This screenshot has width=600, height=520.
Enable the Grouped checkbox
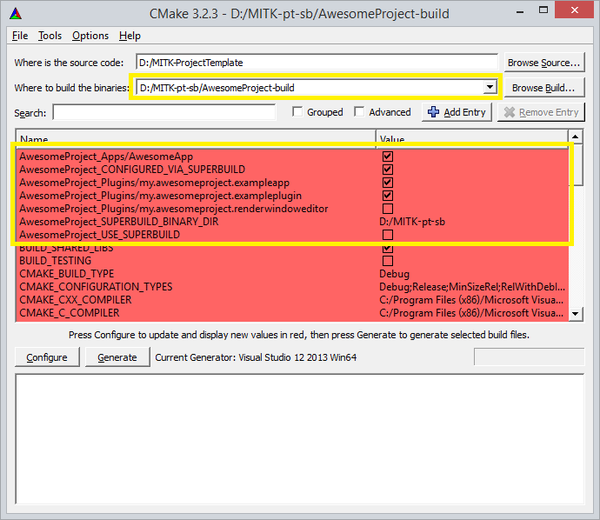pos(298,113)
